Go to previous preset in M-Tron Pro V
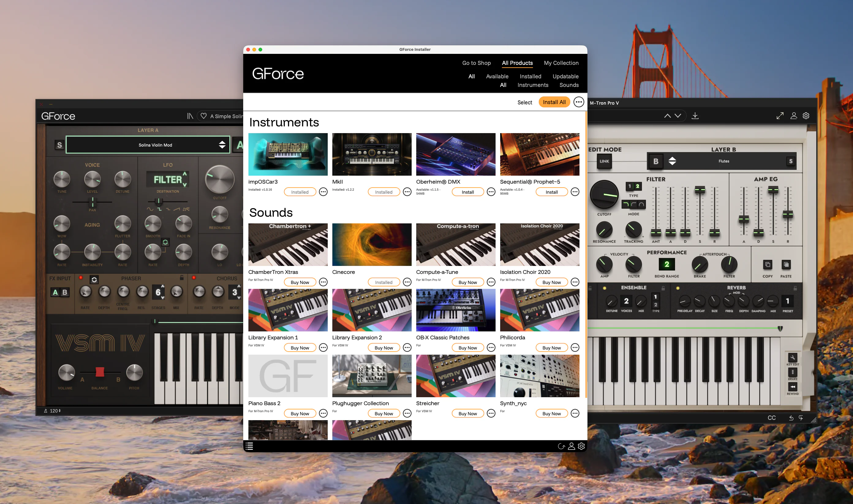 click(667, 116)
